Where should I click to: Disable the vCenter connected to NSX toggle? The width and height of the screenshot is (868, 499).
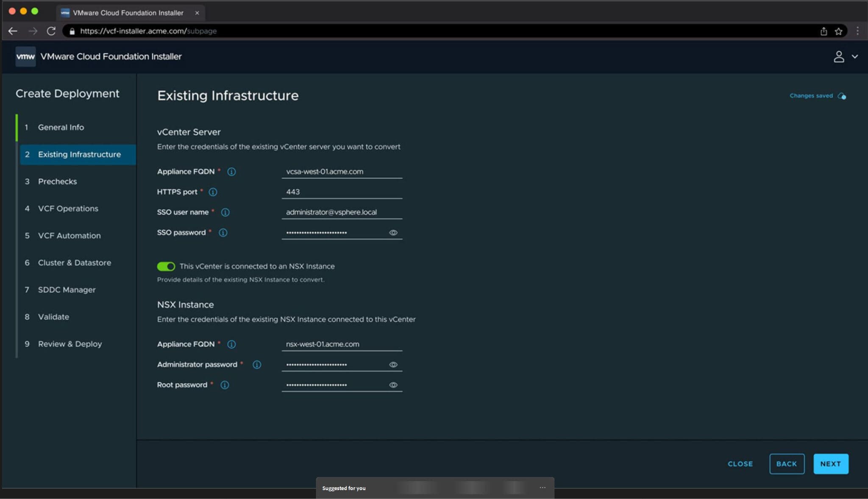pos(166,266)
